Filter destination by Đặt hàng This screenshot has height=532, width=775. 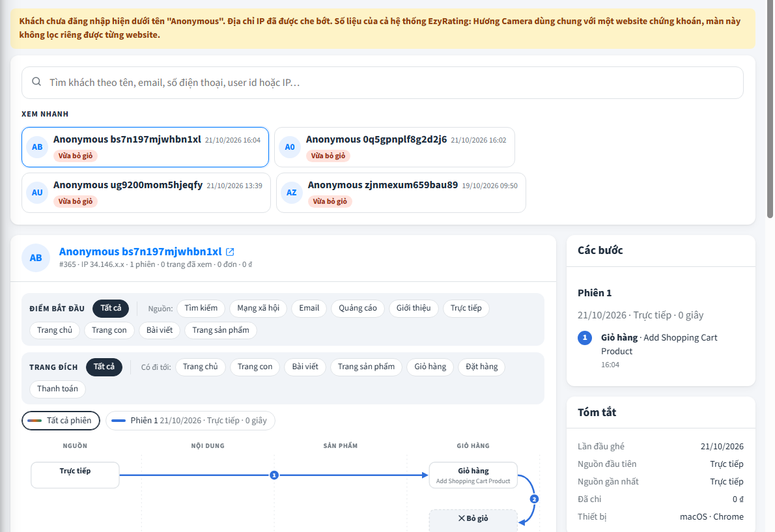(481, 367)
